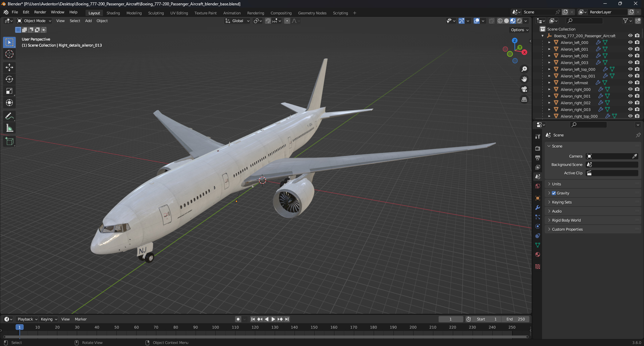
Task: Open the Tool properties tab
Action: click(x=538, y=136)
